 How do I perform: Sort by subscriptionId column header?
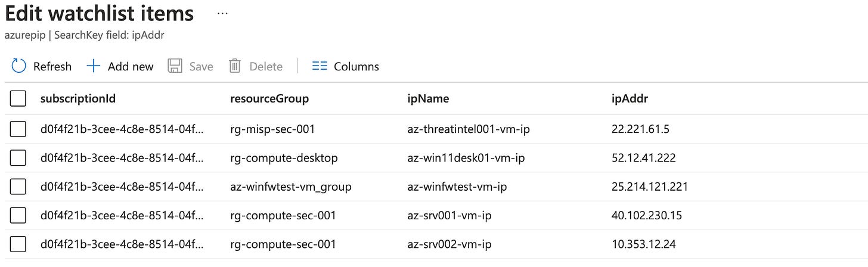(x=78, y=99)
